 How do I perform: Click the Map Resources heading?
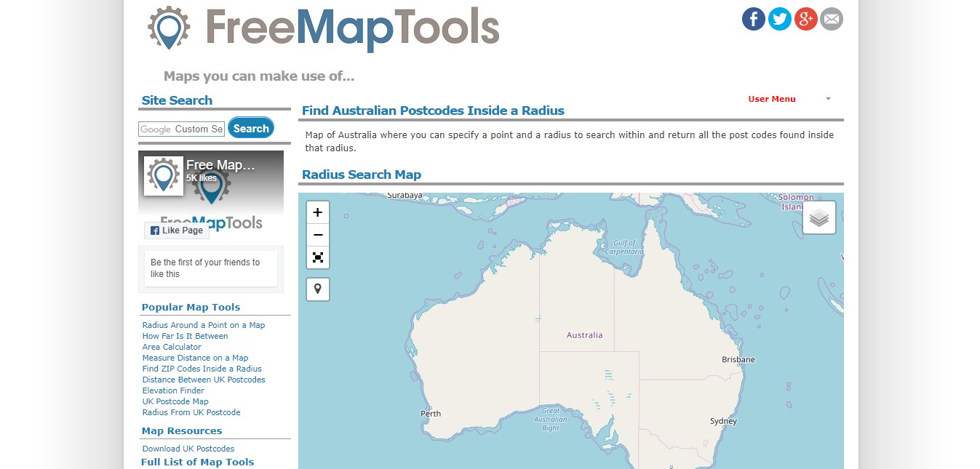(x=182, y=430)
